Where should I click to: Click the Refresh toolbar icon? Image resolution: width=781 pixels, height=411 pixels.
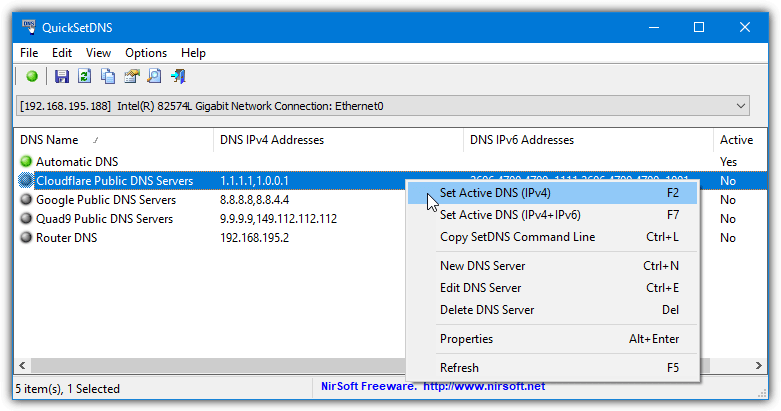click(x=84, y=76)
